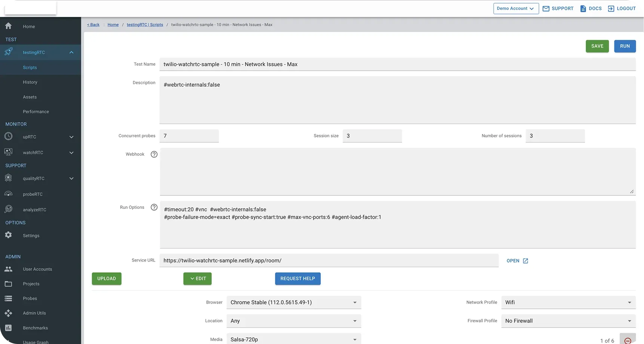This screenshot has height=344, width=644.
Task: Open the History menu item
Action: coord(30,82)
